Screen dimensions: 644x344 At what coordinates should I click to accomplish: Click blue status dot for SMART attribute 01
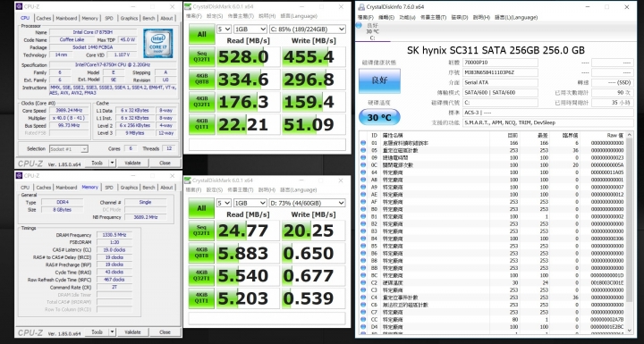coord(363,143)
